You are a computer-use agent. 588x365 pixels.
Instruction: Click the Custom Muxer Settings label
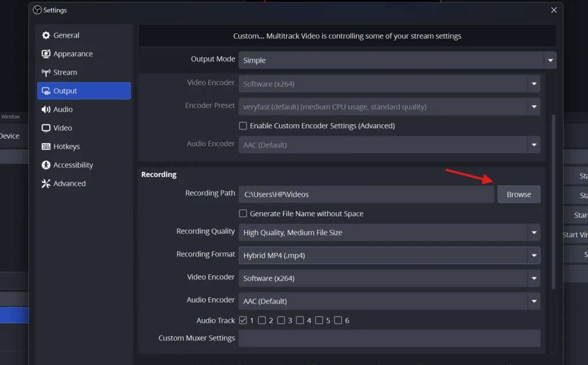click(x=196, y=338)
